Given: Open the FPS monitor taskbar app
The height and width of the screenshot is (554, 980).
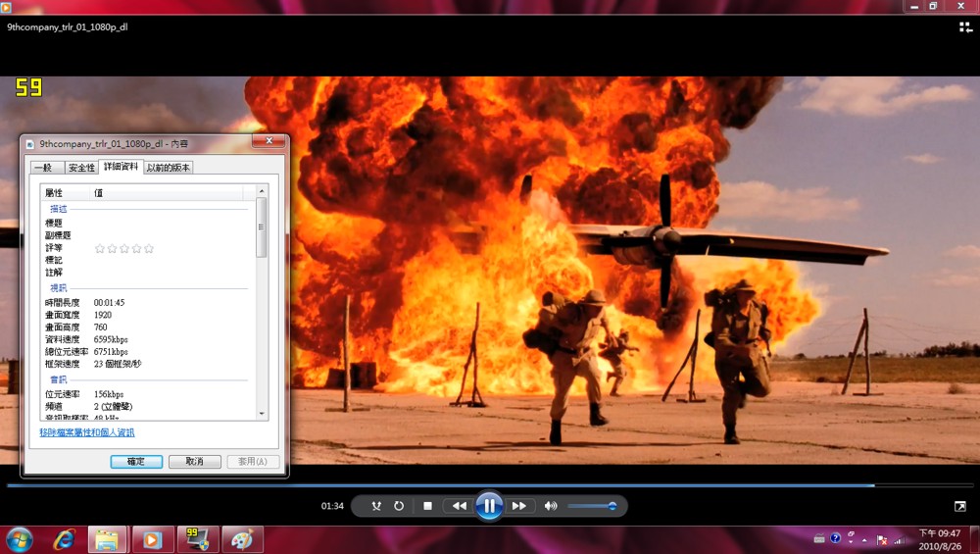Looking at the screenshot, I should tap(198, 539).
